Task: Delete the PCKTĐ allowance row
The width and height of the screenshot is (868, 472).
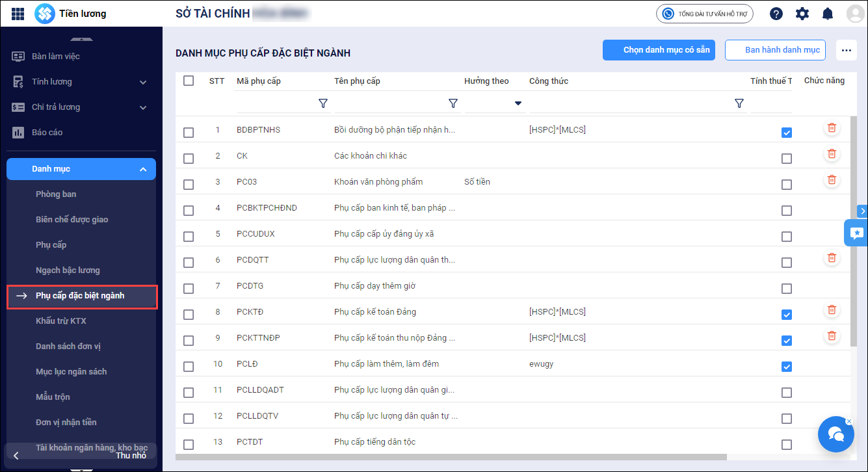Action: pyautogui.click(x=831, y=310)
